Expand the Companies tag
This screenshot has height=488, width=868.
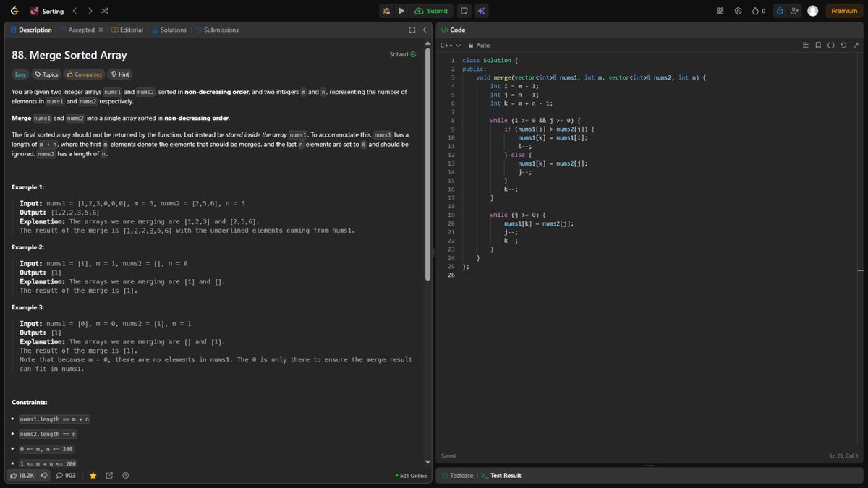pyautogui.click(x=84, y=74)
